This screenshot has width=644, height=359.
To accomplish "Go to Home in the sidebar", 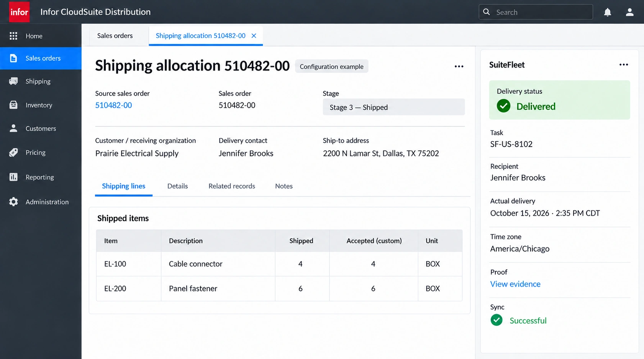I will [41, 36].
